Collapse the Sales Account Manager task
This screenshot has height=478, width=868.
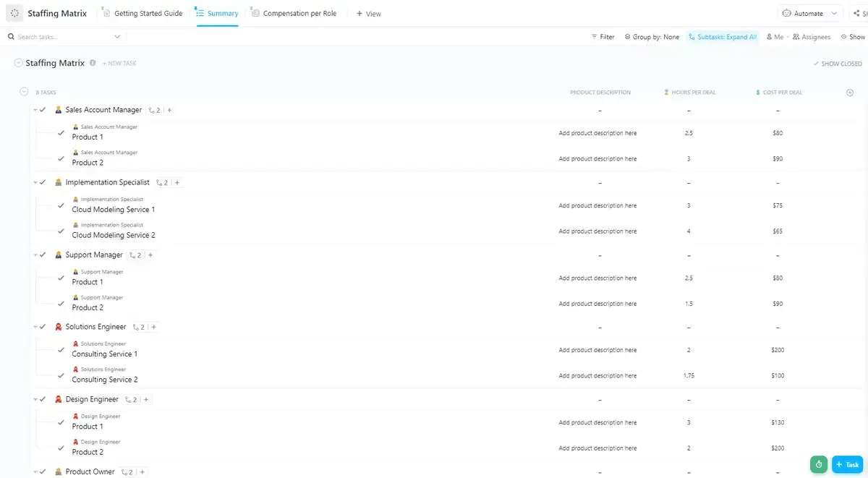(35, 110)
